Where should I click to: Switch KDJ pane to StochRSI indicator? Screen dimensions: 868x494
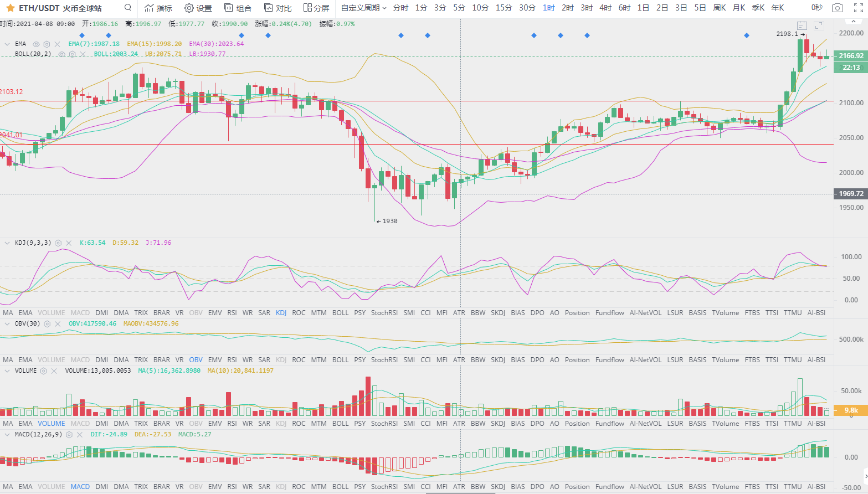pos(384,313)
